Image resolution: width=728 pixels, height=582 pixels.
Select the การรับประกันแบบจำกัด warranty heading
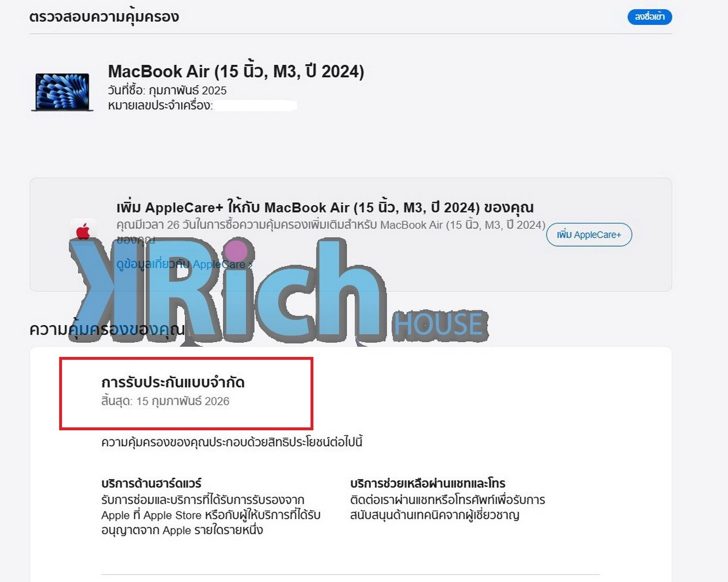(x=173, y=383)
